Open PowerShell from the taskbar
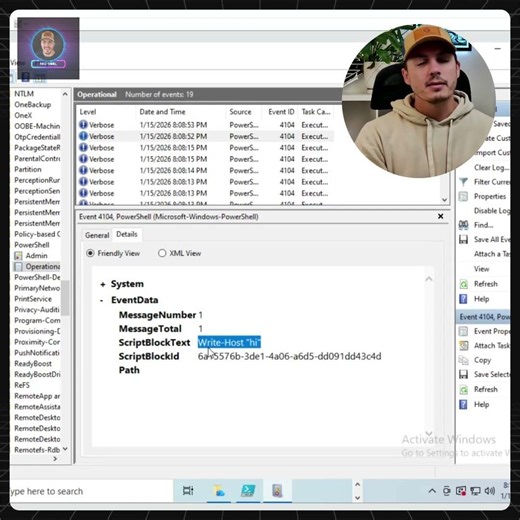The height and width of the screenshot is (520, 520). (248, 491)
